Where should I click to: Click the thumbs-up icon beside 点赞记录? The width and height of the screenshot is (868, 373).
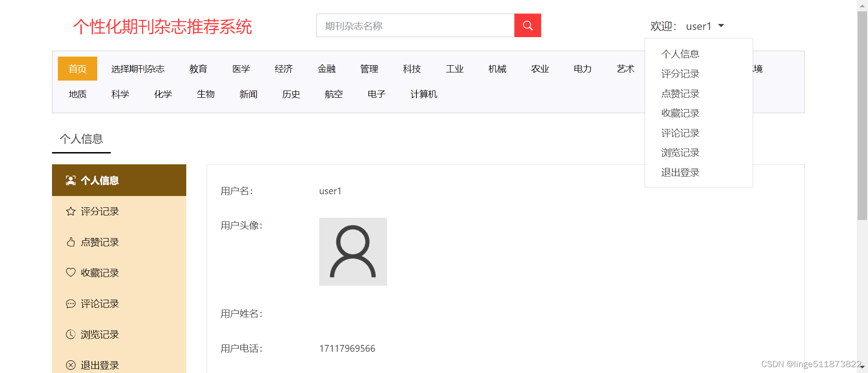71,242
